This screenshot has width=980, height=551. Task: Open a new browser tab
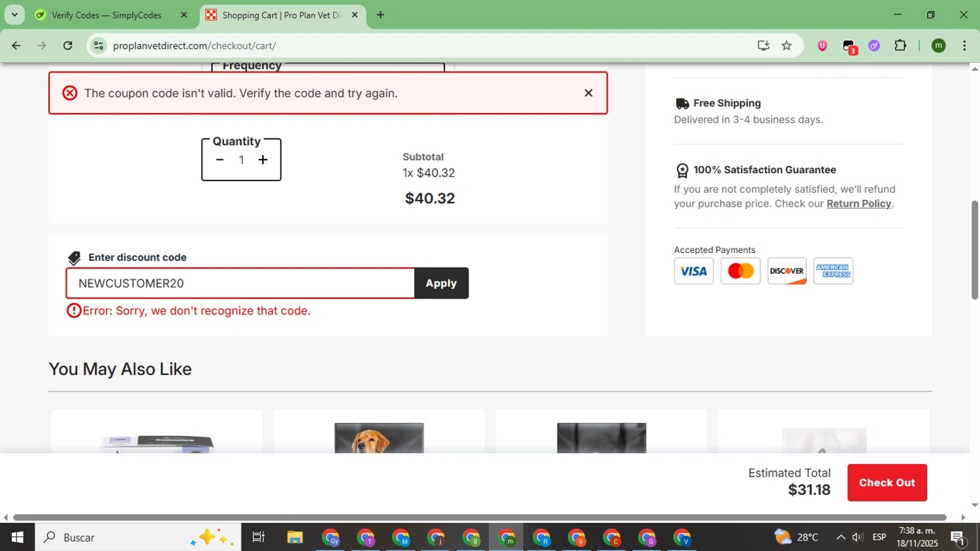tap(380, 14)
